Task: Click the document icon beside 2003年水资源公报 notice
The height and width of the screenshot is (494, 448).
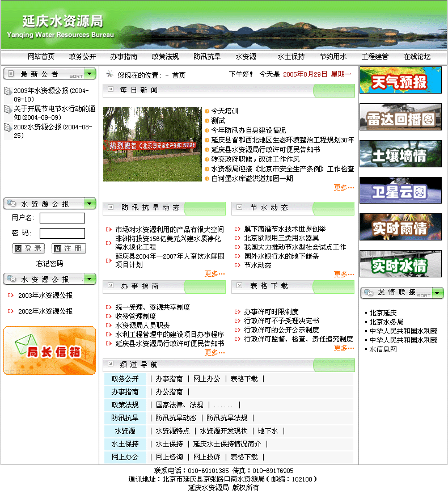Action: [7, 91]
